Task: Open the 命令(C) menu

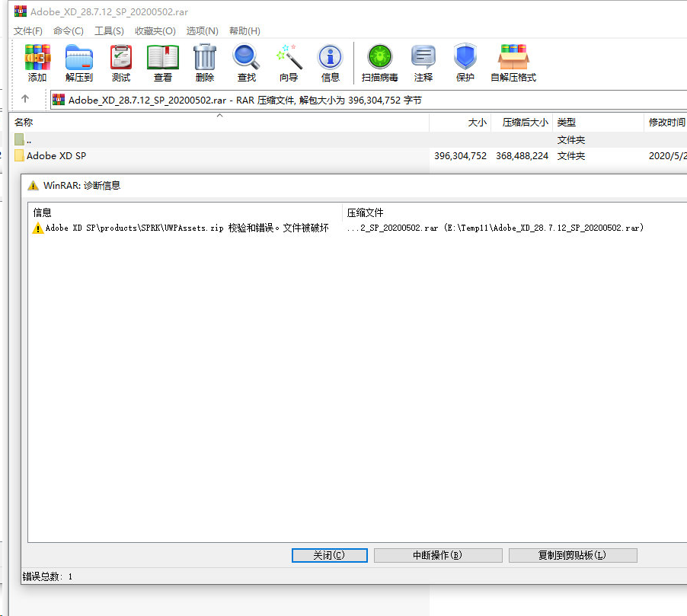Action: [x=69, y=31]
